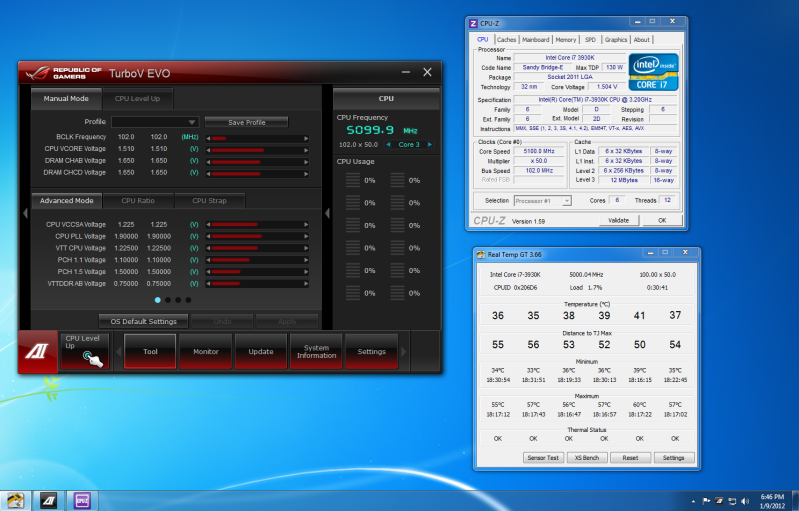Open the Caches tab in CPU-Z
This screenshot has width=799, height=511.
[x=507, y=40]
